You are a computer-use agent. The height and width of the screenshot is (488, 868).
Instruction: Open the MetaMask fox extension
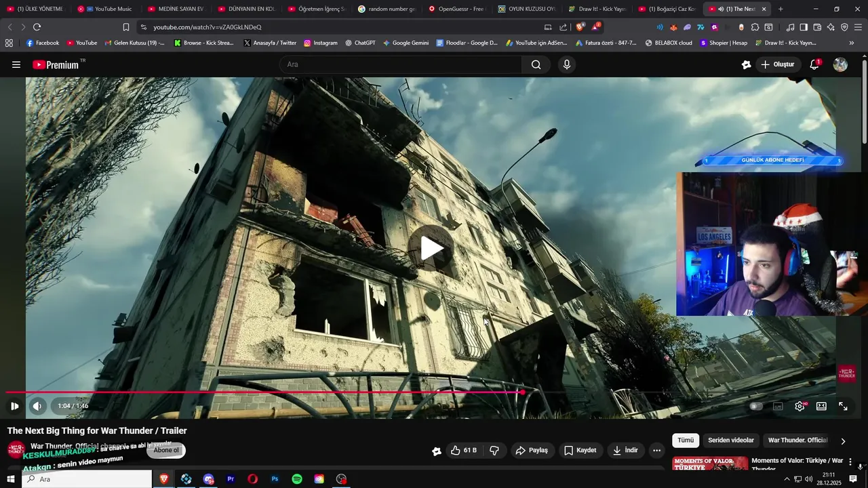[x=673, y=27]
